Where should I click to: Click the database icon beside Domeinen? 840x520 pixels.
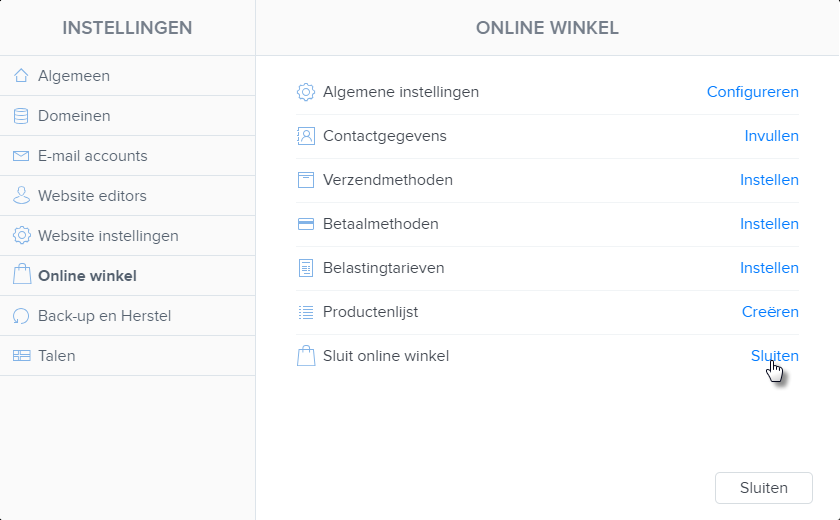coord(21,116)
